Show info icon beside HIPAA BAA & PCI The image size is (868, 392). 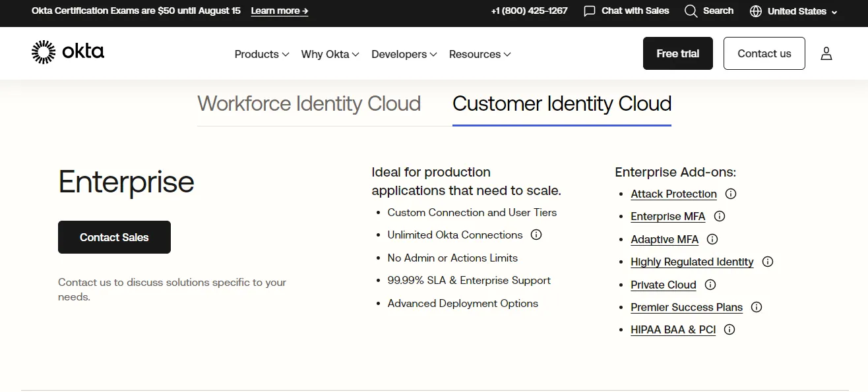click(x=729, y=329)
